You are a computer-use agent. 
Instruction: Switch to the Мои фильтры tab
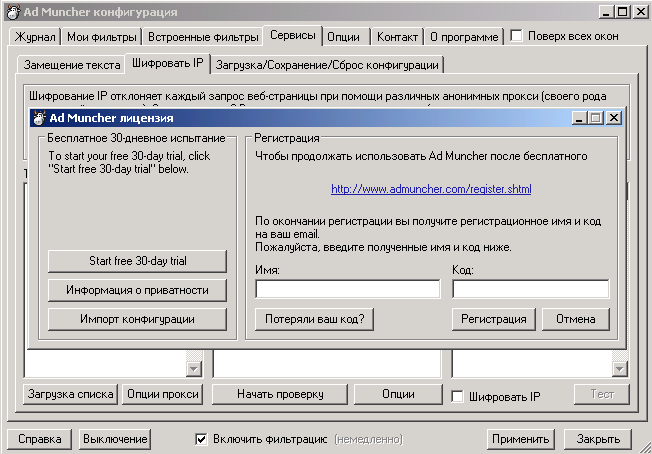102,37
